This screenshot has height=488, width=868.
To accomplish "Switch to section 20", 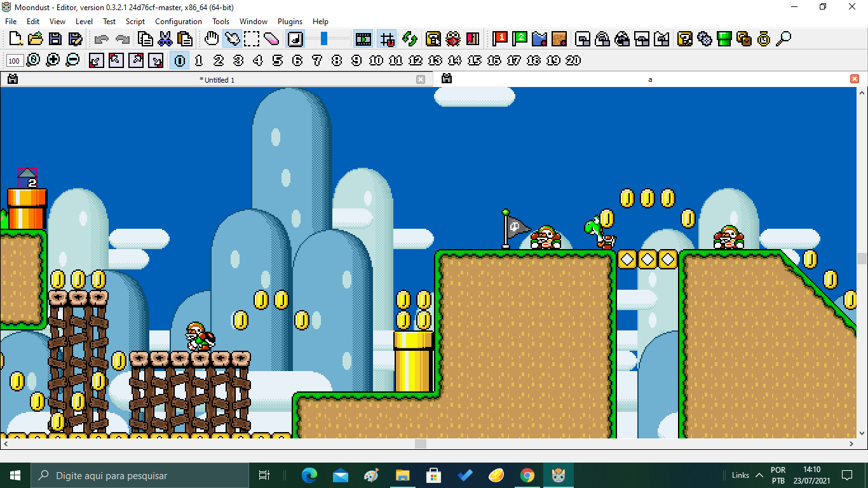I will click(x=573, y=60).
